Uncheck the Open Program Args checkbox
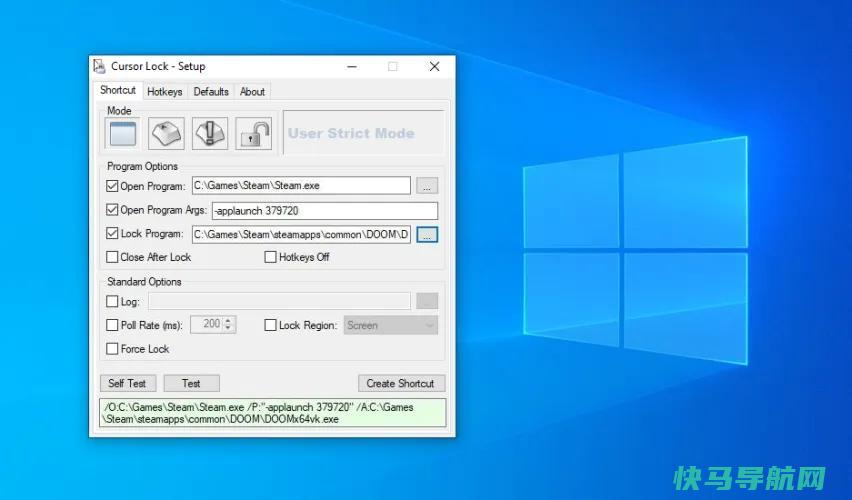The image size is (852, 500). pos(112,210)
